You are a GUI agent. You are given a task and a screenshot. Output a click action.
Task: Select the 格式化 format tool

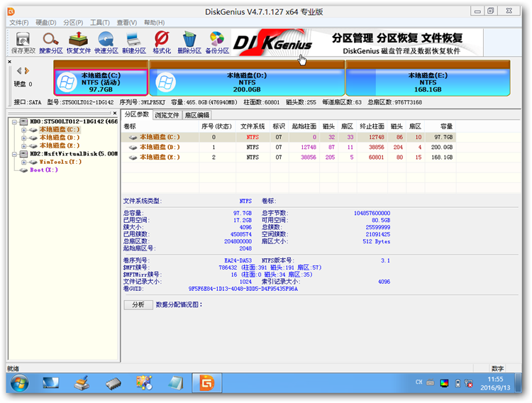pos(162,43)
